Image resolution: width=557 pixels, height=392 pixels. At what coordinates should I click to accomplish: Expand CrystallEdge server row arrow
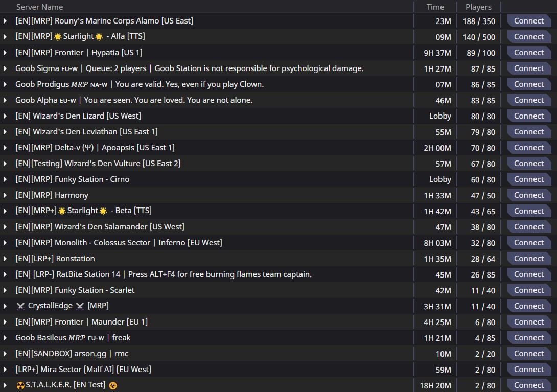click(x=5, y=306)
